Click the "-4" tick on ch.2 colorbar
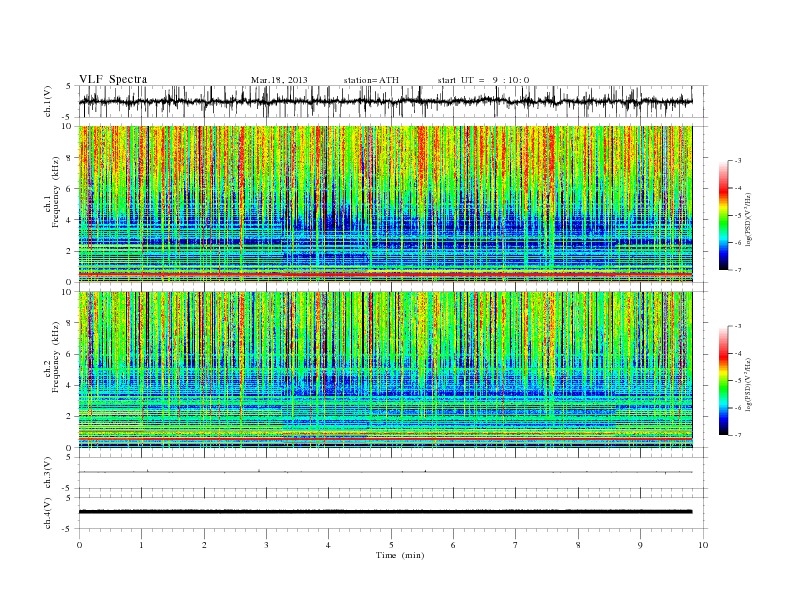 pos(738,353)
